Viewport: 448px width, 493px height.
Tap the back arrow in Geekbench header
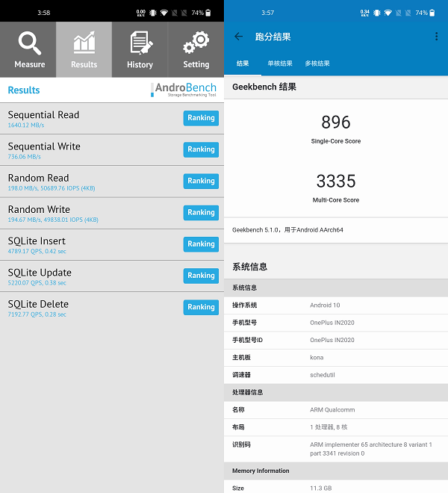[238, 37]
